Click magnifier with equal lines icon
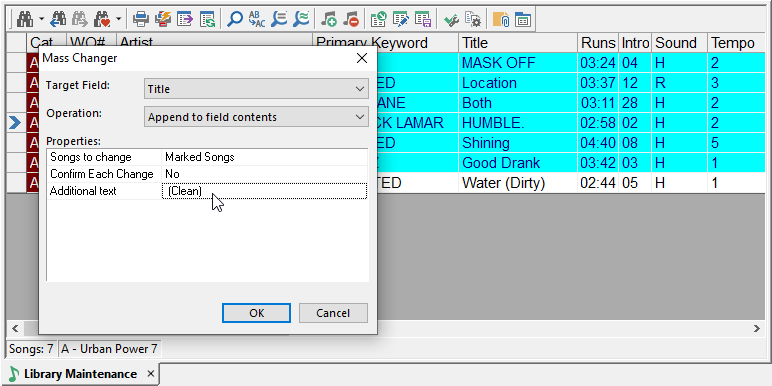The width and height of the screenshot is (772, 386). click(279, 20)
